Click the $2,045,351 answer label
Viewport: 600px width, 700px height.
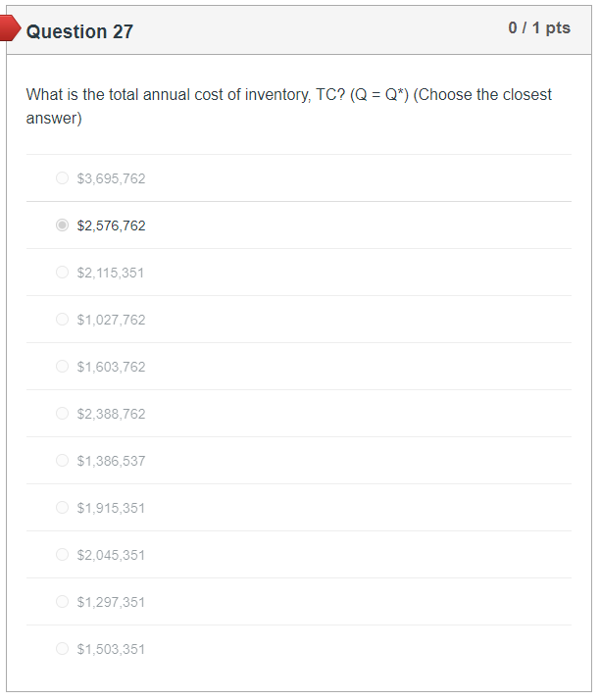[x=111, y=555]
